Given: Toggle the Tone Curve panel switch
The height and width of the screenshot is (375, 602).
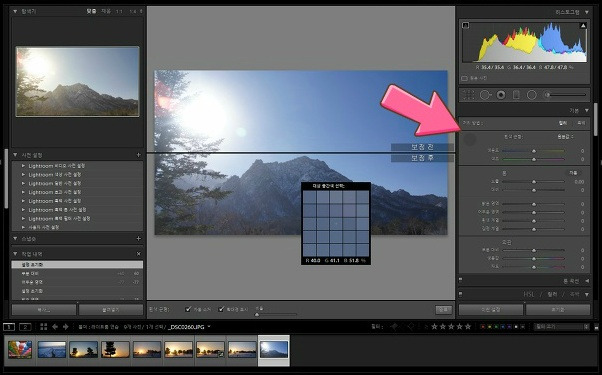Looking at the screenshot, I should [460, 280].
